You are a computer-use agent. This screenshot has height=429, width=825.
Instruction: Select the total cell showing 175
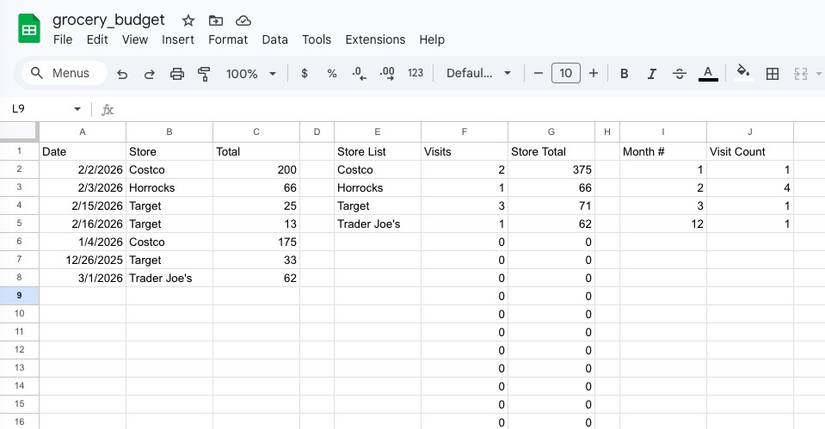tap(256, 242)
